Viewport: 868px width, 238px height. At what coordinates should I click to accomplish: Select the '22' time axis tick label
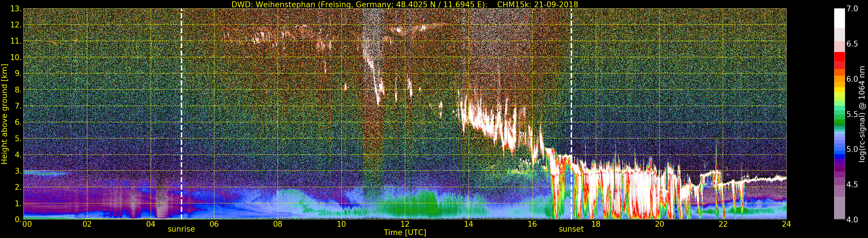click(723, 224)
